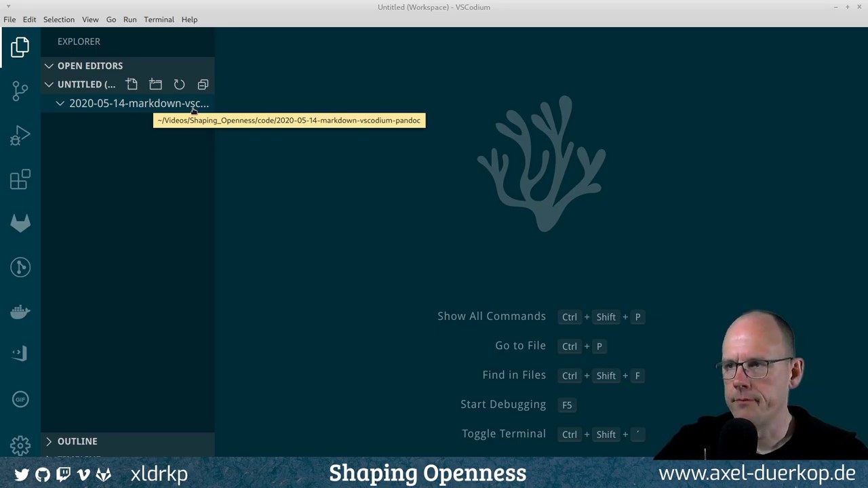Open the View menu

coord(90,20)
